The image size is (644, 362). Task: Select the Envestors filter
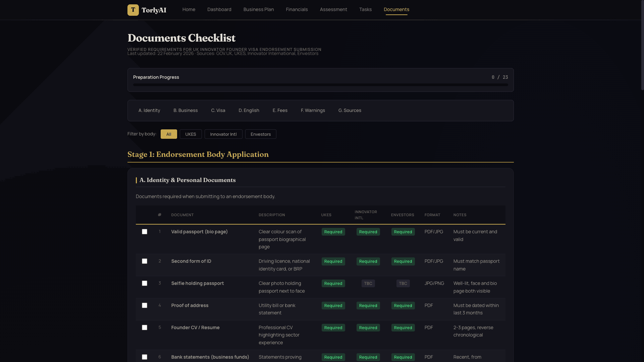point(261,134)
